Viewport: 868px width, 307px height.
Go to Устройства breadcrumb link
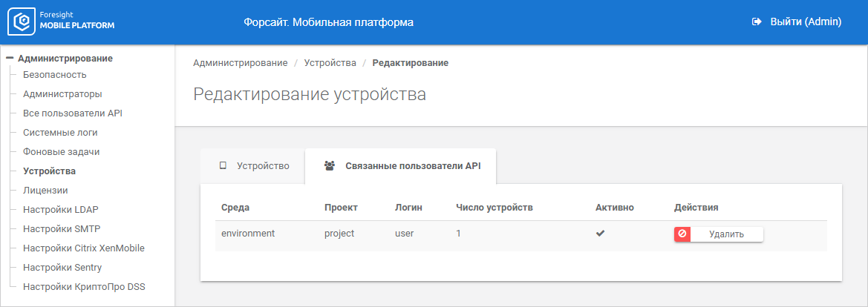tap(330, 63)
